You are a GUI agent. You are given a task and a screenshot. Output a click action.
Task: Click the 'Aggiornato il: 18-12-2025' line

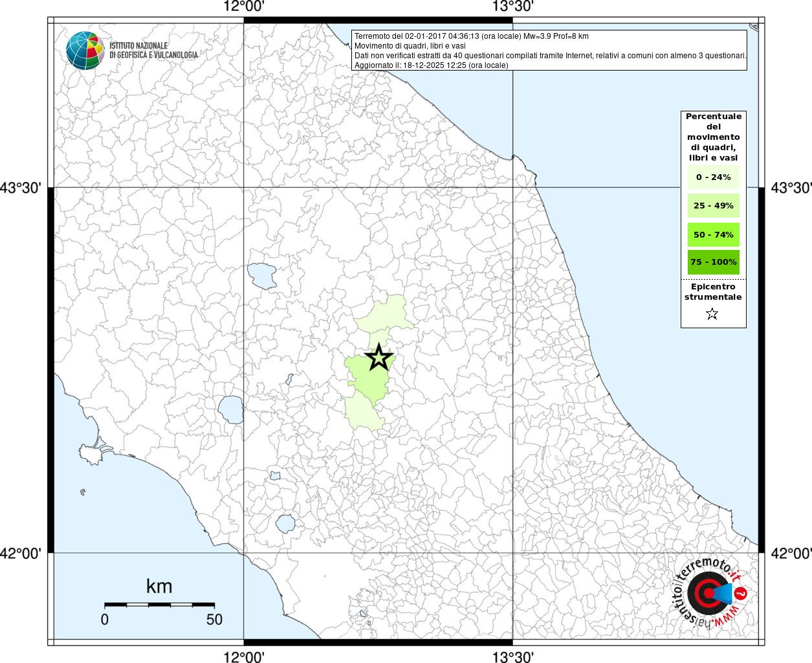[432, 65]
